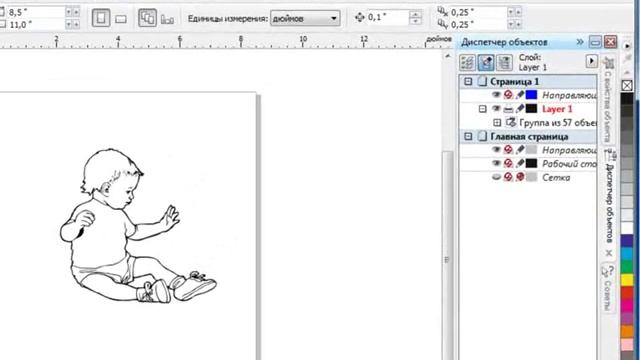Click the nudge offset arrows icon
Screen dimensions: 640x360
pyautogui.click(x=360, y=17)
